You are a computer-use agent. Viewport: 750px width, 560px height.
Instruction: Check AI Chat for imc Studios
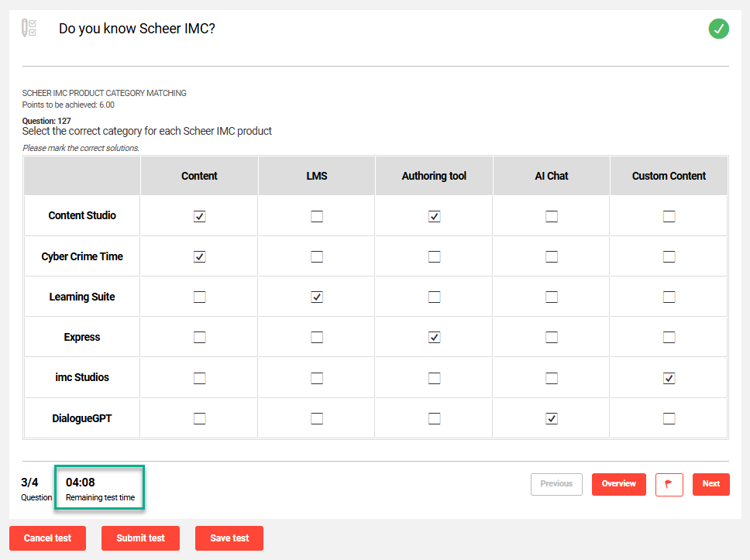(552, 378)
